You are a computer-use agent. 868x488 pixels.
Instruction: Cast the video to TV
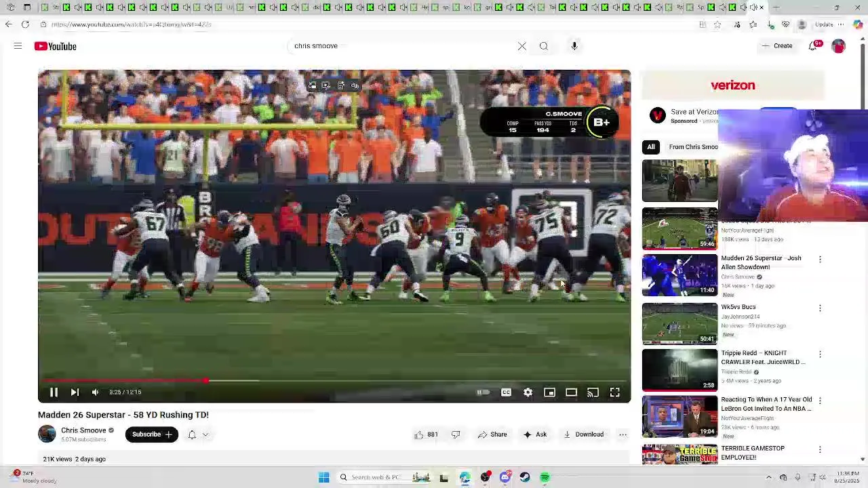[x=593, y=392]
